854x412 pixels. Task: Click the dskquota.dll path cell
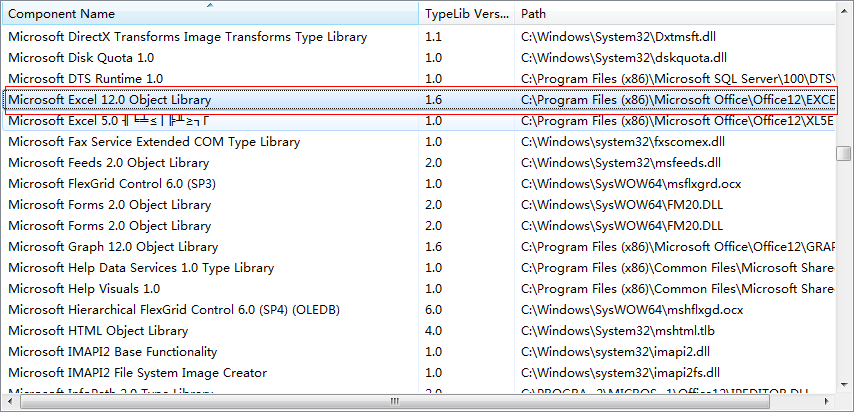(624, 58)
